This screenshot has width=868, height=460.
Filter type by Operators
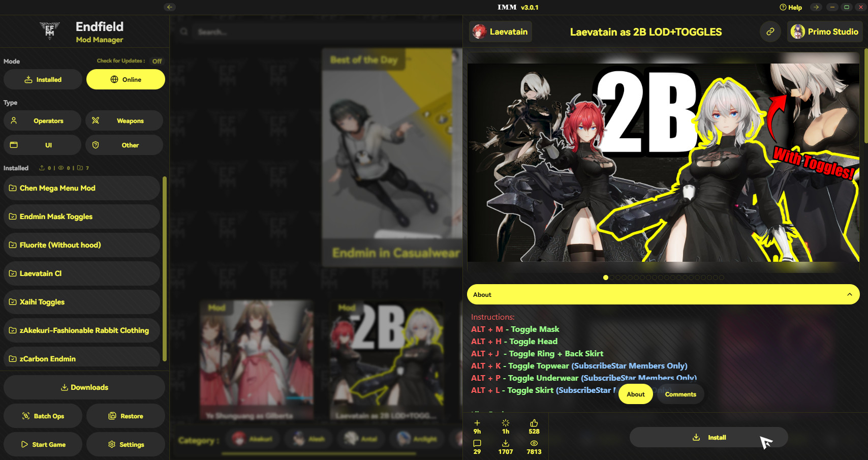point(42,120)
